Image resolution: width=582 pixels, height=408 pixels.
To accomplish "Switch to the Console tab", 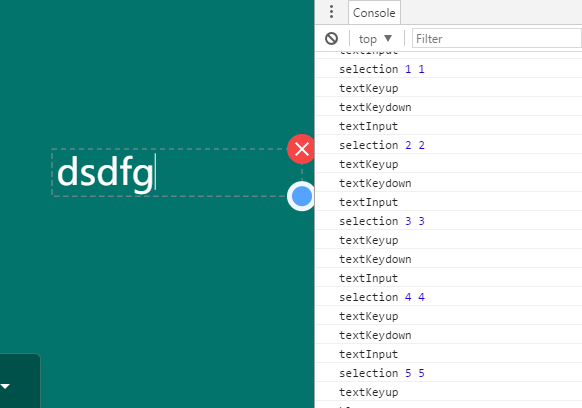I will point(374,13).
